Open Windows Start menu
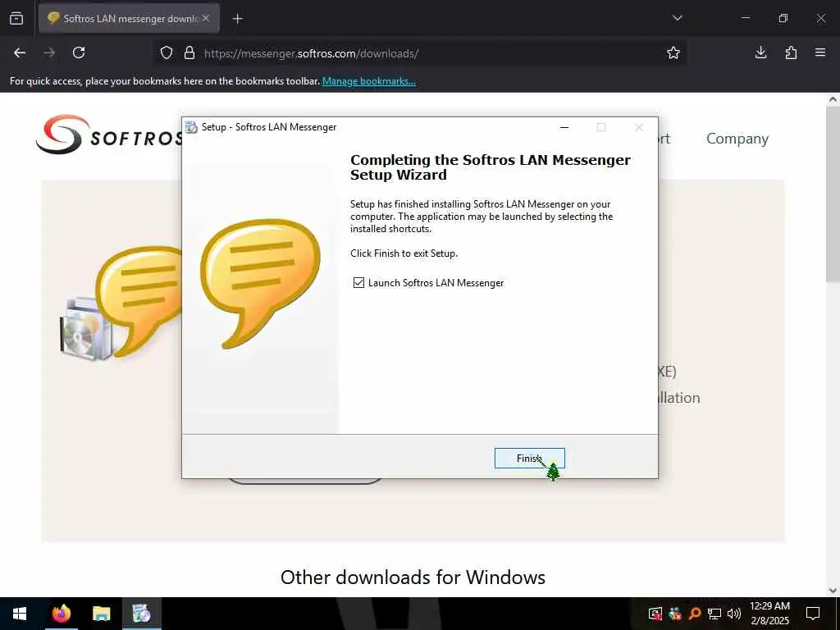The width and height of the screenshot is (840, 630). [20, 614]
